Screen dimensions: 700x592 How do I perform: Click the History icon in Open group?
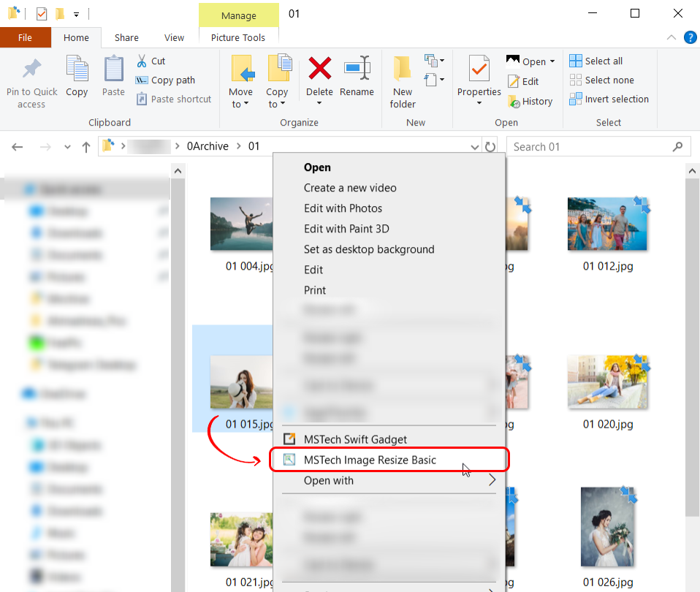tap(514, 102)
